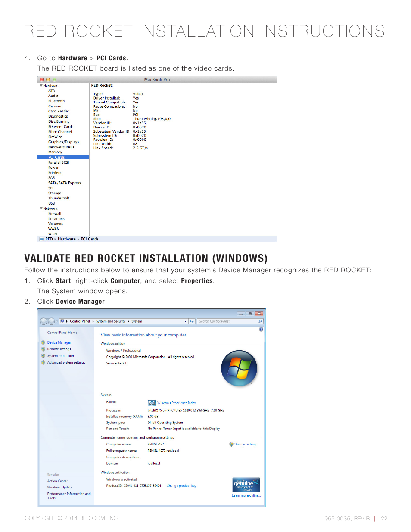Collapse the Hardware tree section
This screenshot has height=532, width=411.
[x=41, y=86]
